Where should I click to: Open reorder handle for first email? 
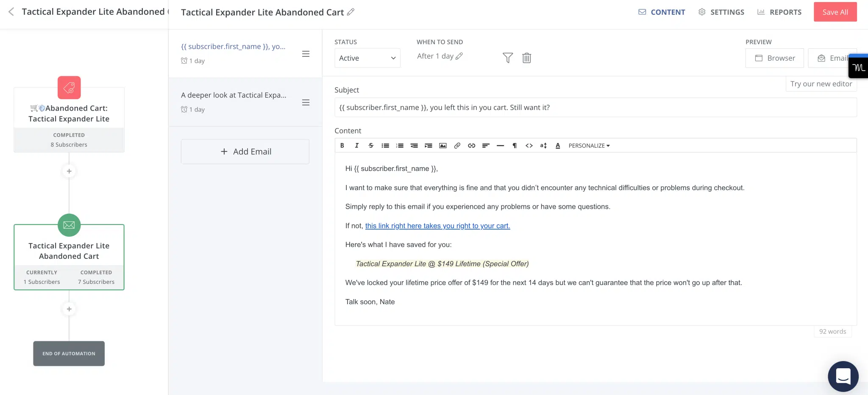tap(306, 54)
